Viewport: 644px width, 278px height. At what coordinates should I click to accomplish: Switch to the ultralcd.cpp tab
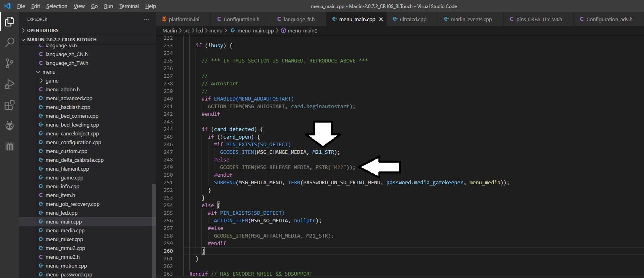tap(412, 19)
